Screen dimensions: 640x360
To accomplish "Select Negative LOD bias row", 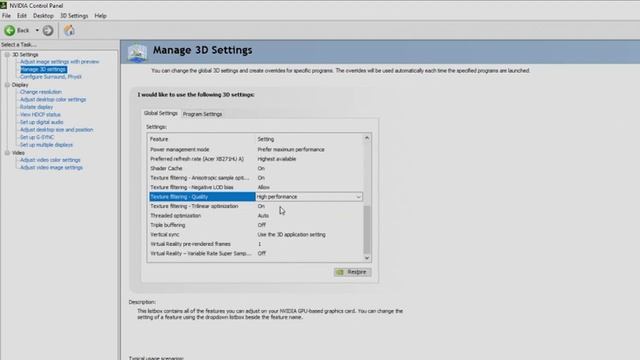I will click(x=255, y=187).
